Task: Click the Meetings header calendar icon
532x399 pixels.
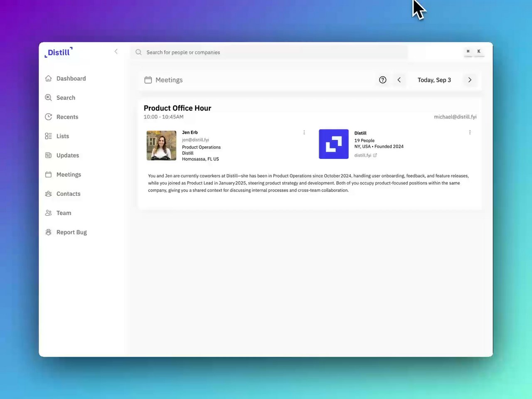Action: click(x=148, y=80)
